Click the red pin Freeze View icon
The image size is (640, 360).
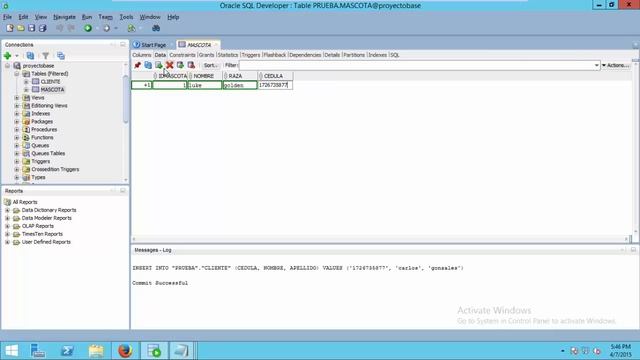point(138,65)
